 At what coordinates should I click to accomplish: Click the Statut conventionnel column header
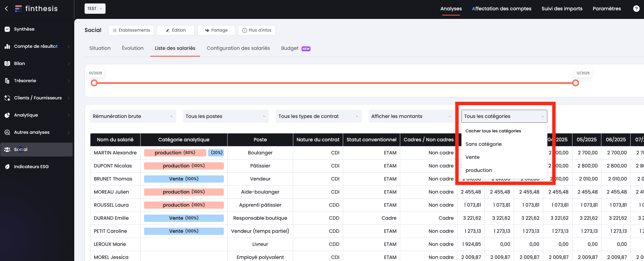pyautogui.click(x=371, y=140)
